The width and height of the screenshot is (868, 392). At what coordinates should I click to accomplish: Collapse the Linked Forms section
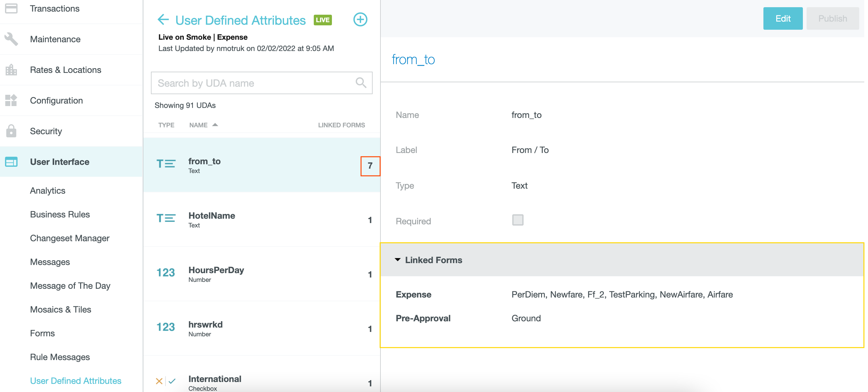click(398, 260)
